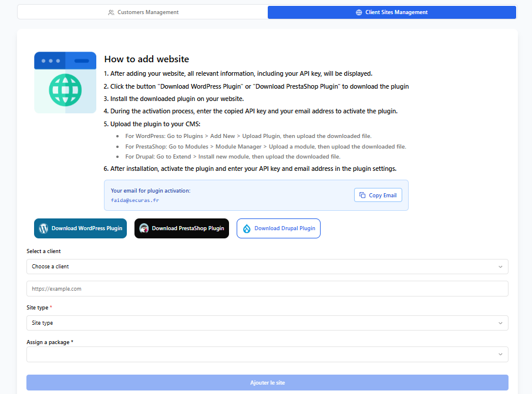The image size is (532, 394).
Task: Expand the Assign a package dropdown
Action: click(267, 354)
